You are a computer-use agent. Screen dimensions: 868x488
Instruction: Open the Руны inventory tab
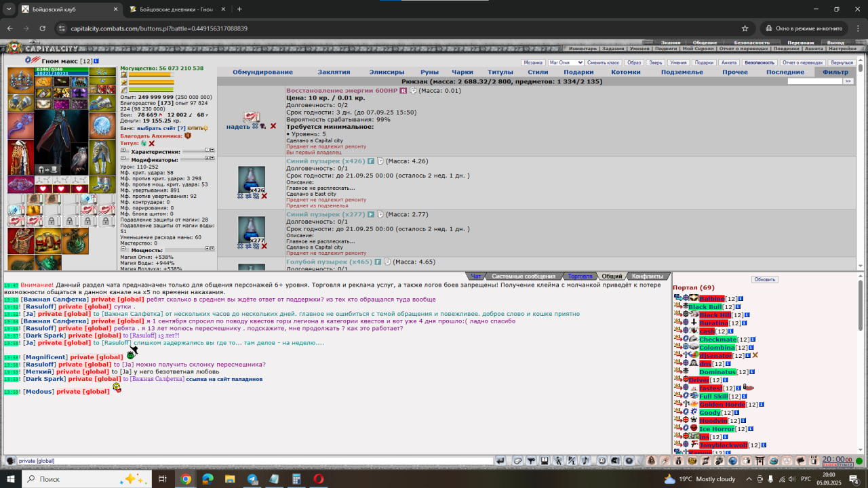tap(429, 72)
